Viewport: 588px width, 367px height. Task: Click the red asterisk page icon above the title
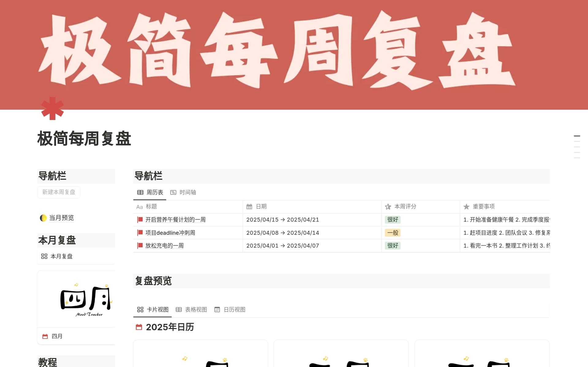click(53, 109)
